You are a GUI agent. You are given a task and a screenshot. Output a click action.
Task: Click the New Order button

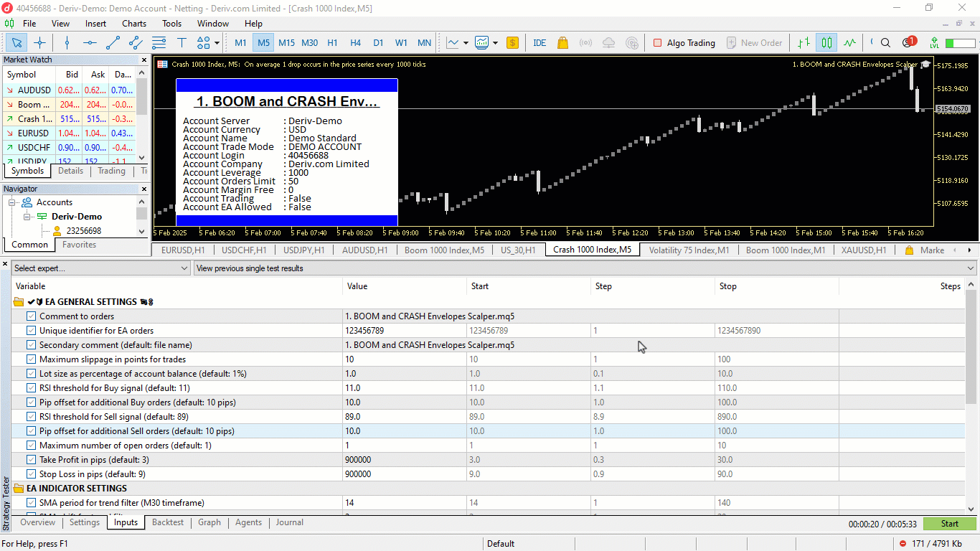click(754, 42)
